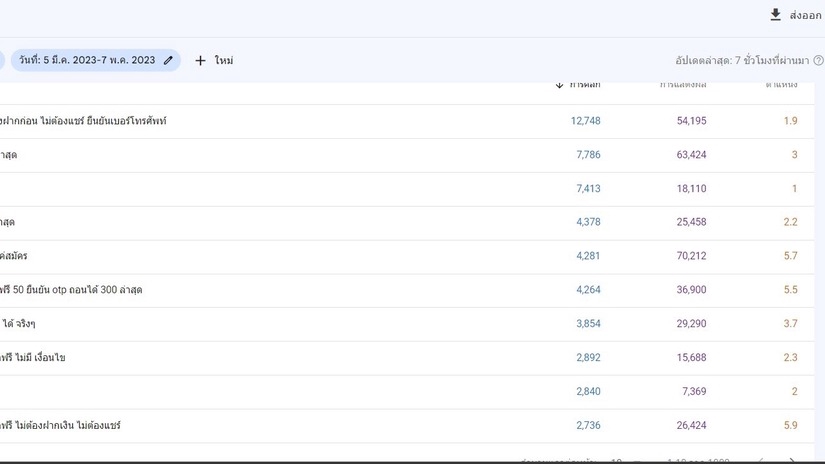
Task: Open query ending with ยืนยันเบอร์โทรศัพท์
Action: pos(85,121)
